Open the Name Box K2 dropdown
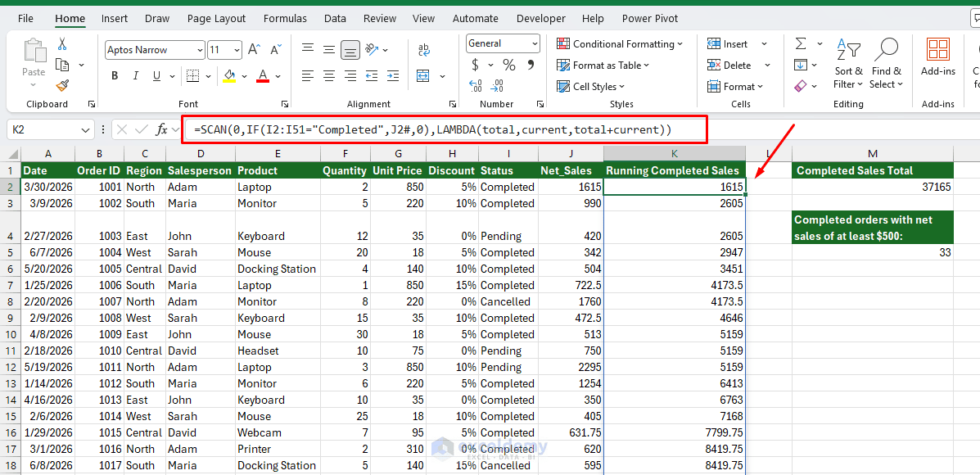The height and width of the screenshot is (475, 980). click(x=86, y=130)
